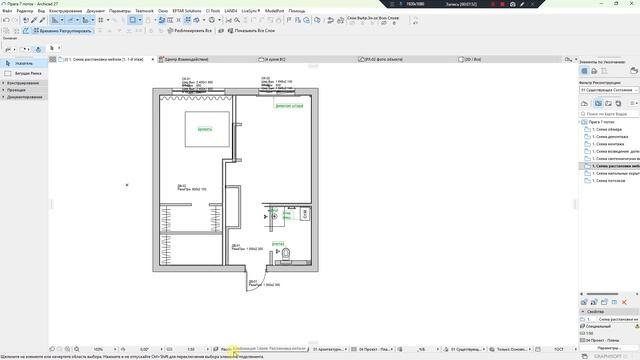Select the 1. Схема монтажа view
Image resolution: width=640 pixels, height=360 pixels.
[608, 144]
